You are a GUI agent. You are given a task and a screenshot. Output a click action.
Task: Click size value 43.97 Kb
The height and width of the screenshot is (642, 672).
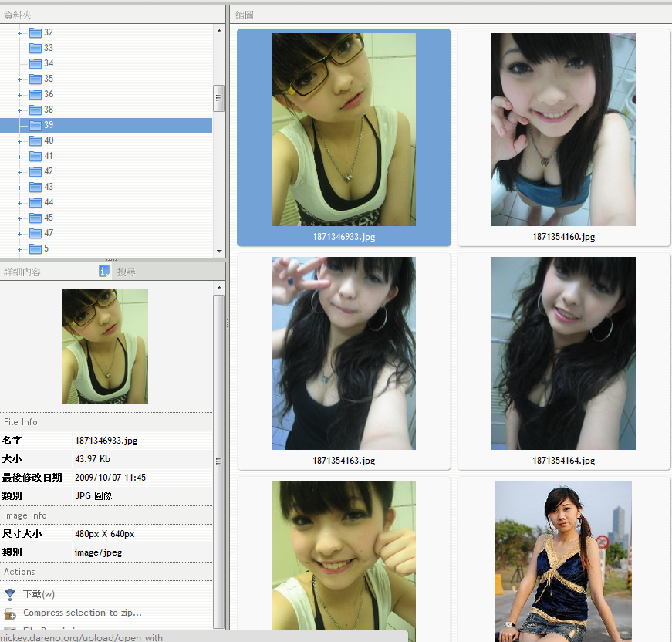point(93,459)
